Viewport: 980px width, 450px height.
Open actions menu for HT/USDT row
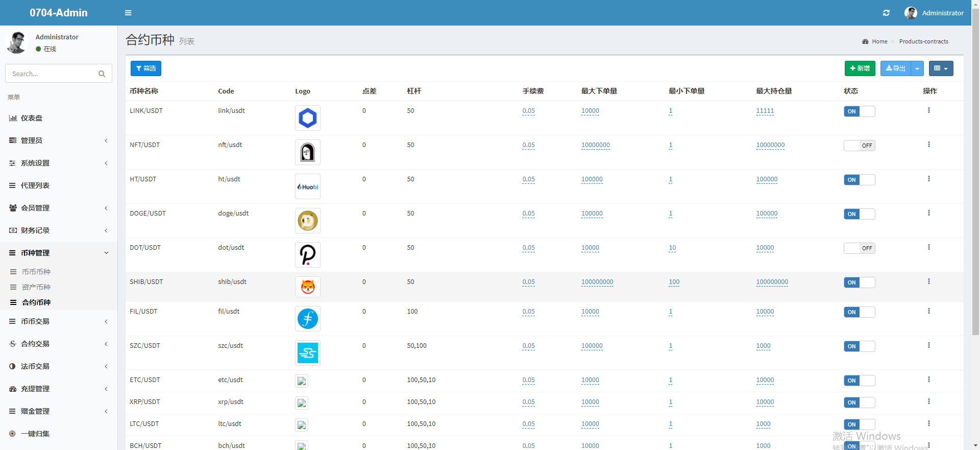pyautogui.click(x=928, y=179)
